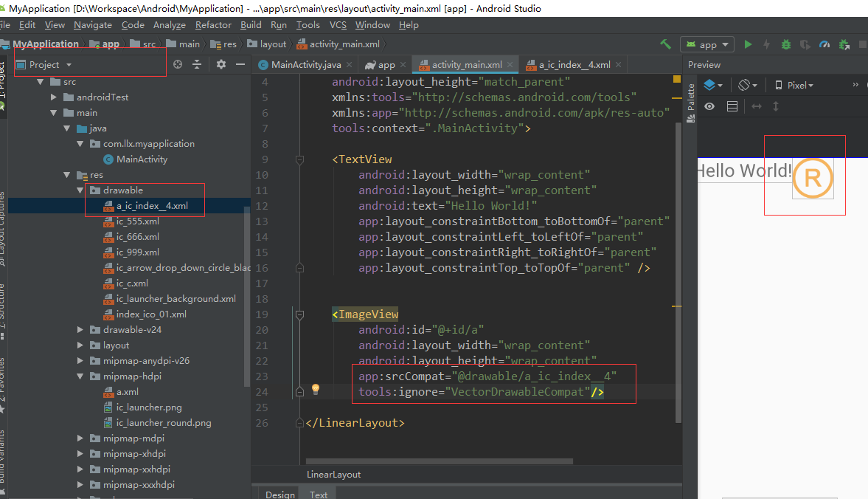868x499 pixels.
Task: Click the vertical expand arrow icon in Preview
Action: coord(776,106)
